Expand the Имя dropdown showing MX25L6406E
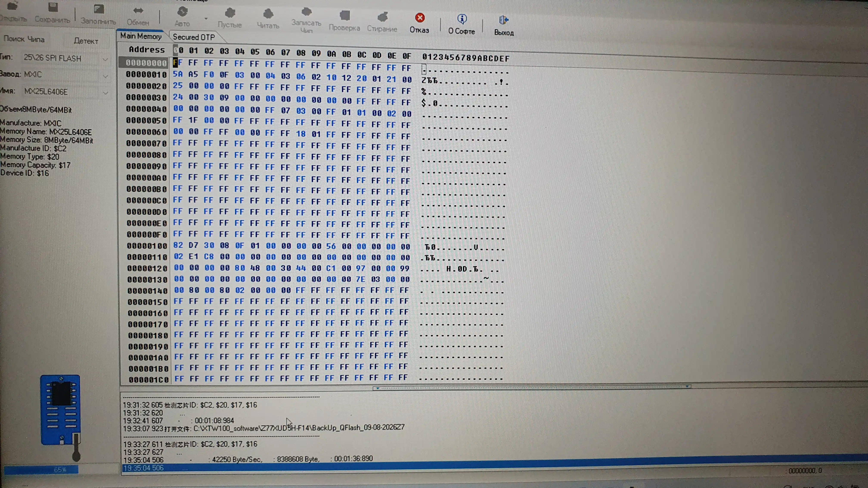The image size is (868, 488). pos(105,93)
